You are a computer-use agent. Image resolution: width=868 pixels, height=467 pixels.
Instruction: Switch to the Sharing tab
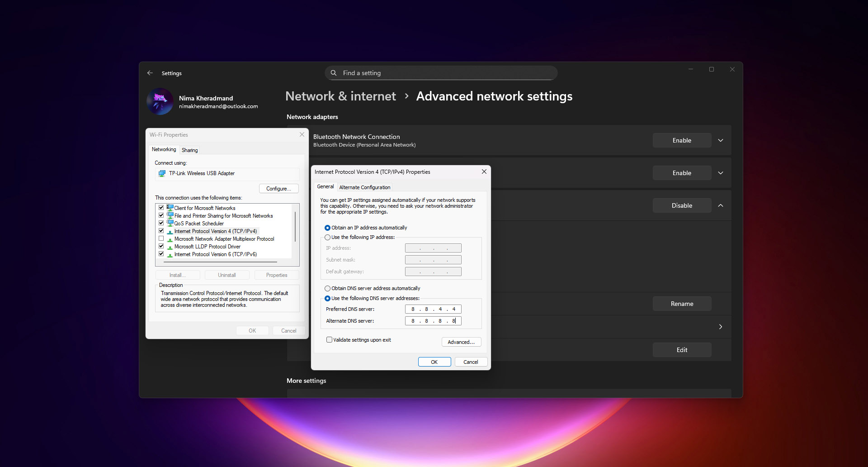[189, 150]
